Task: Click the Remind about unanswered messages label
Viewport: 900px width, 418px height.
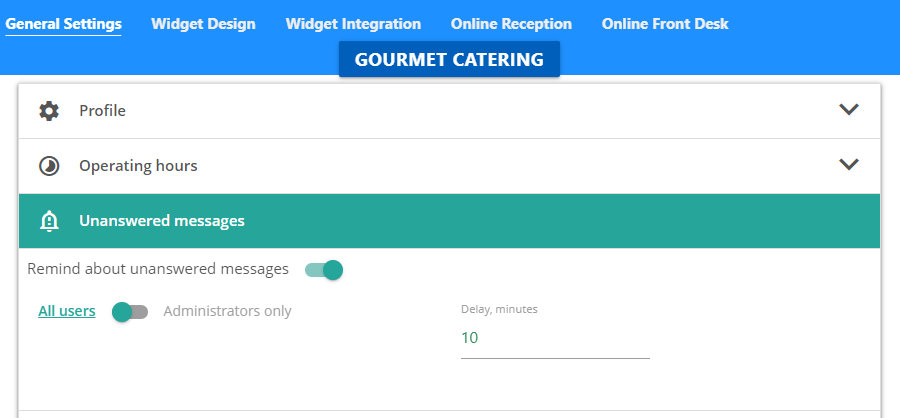Action: tap(158, 269)
